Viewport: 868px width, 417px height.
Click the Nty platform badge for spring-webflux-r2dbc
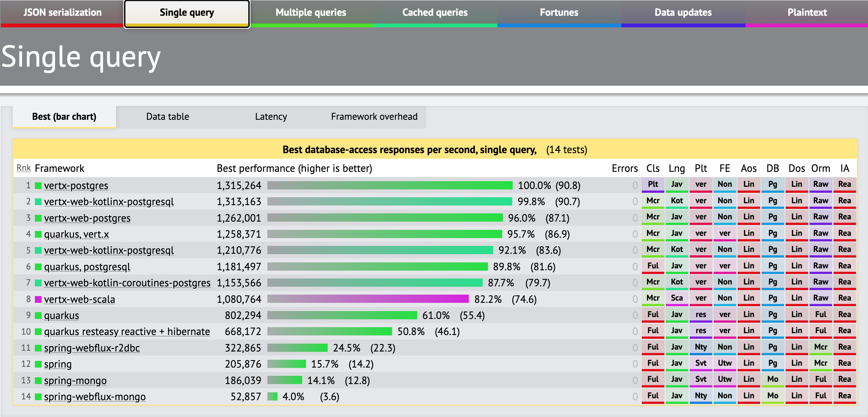[x=701, y=347]
